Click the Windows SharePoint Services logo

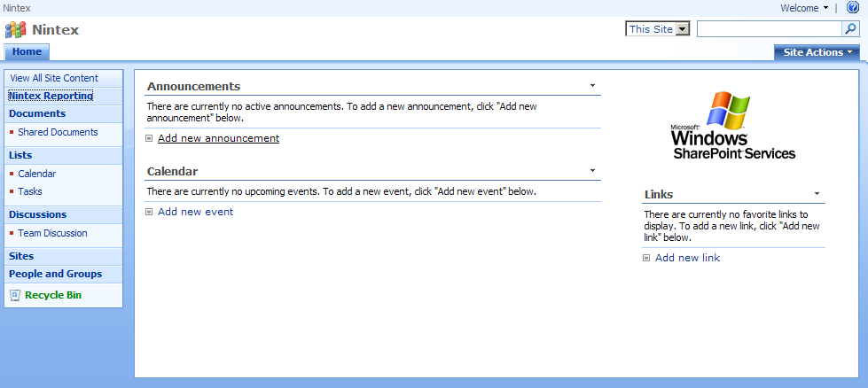[733, 125]
